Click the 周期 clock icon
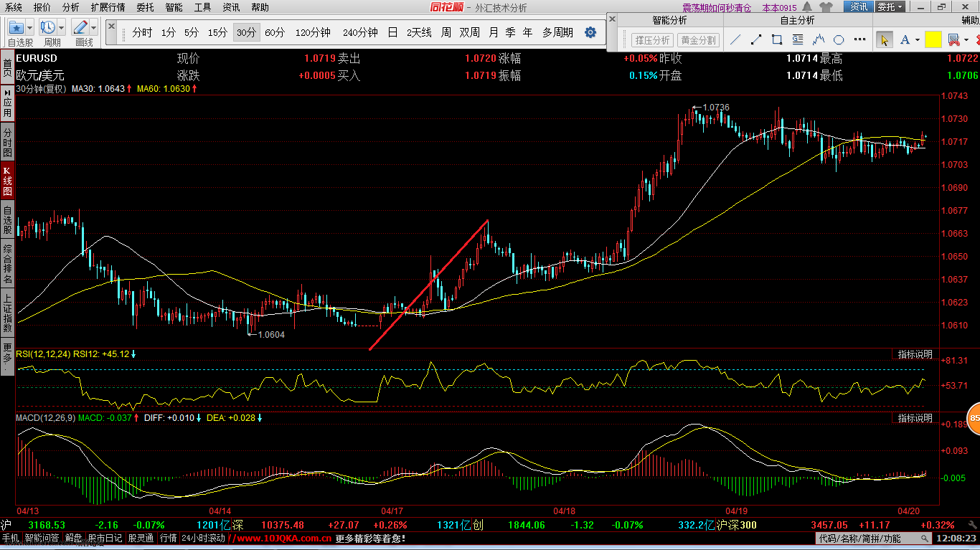The width and height of the screenshot is (980, 550). (x=48, y=28)
